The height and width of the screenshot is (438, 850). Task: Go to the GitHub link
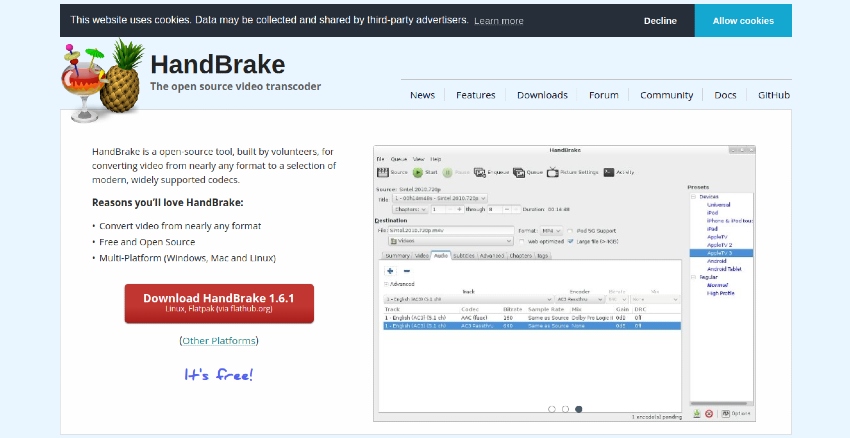pos(774,95)
